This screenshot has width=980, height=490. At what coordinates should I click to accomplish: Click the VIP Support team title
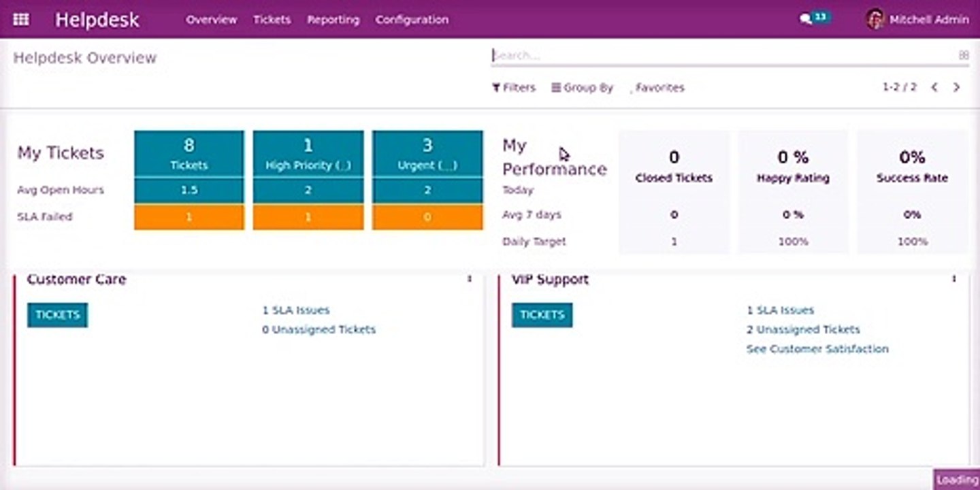pos(550,279)
